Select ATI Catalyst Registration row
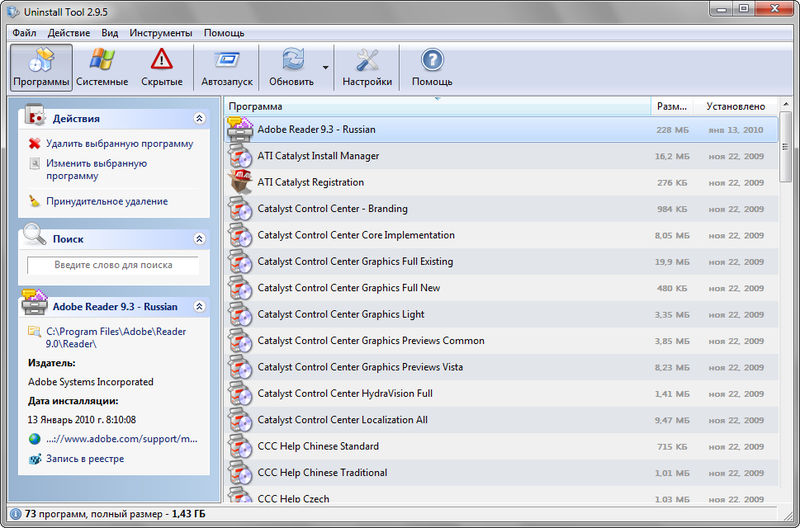Image resolution: width=800 pixels, height=528 pixels. [x=502, y=183]
